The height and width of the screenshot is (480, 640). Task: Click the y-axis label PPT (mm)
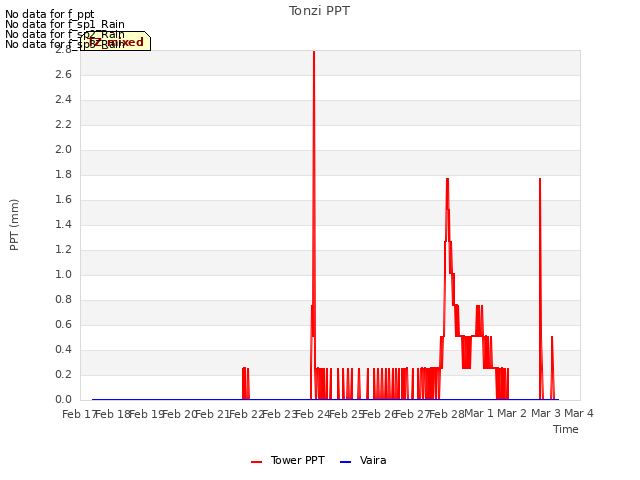coord(14,224)
